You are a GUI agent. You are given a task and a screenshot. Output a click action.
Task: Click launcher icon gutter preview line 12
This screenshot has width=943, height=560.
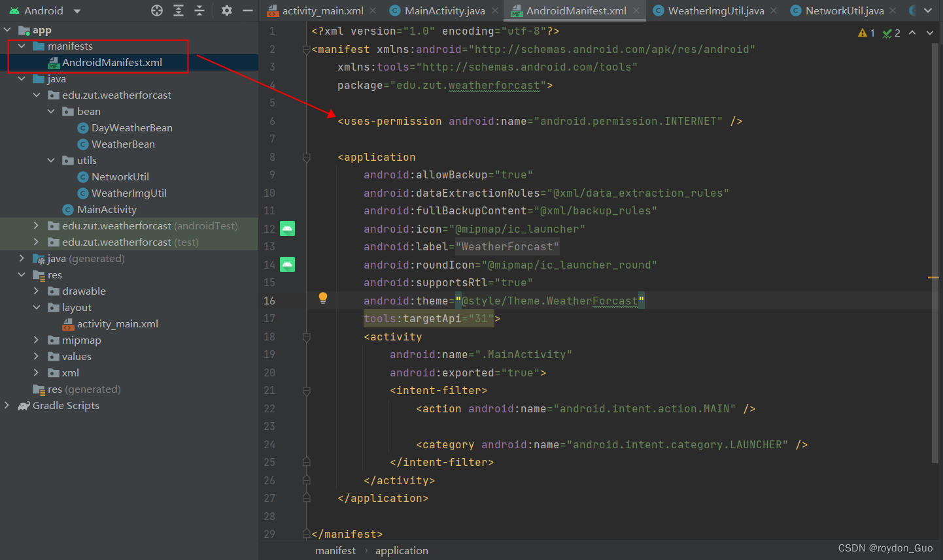pyautogui.click(x=288, y=228)
